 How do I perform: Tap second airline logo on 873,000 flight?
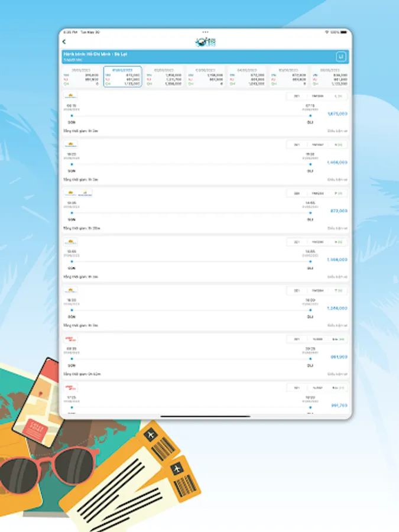(85, 193)
